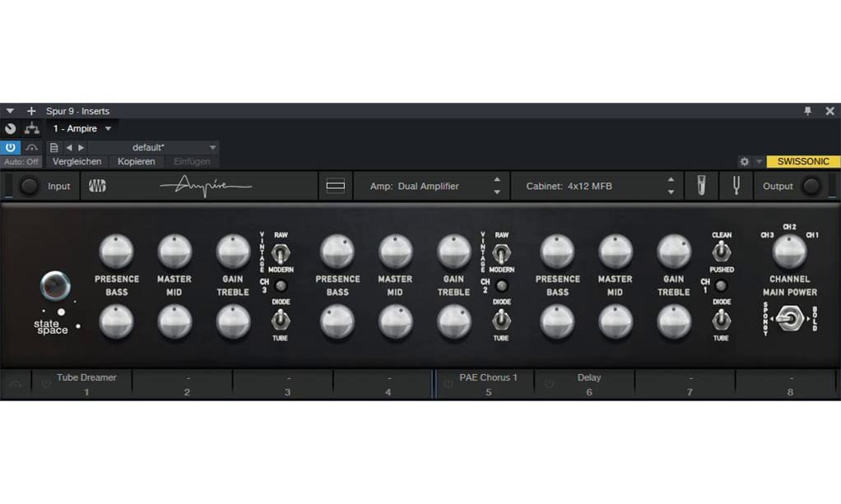841x504 pixels.
Task: Open the Amp: Dual Amplifier selector
Action: click(x=415, y=186)
